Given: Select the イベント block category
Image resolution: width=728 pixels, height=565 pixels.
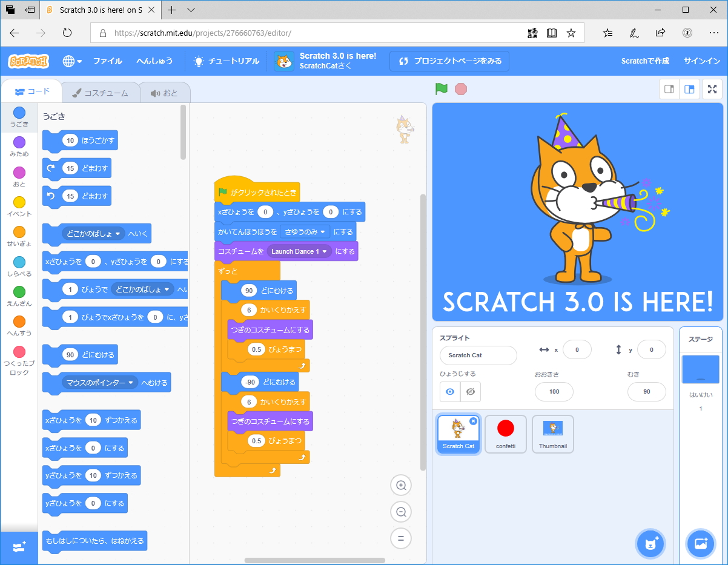Looking at the screenshot, I should pos(19,202).
